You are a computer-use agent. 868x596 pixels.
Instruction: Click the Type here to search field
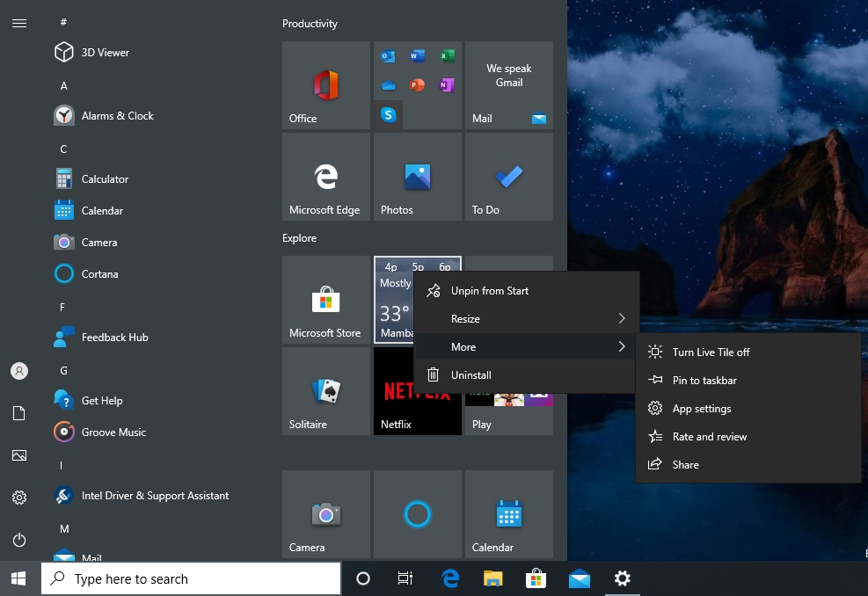(191, 578)
